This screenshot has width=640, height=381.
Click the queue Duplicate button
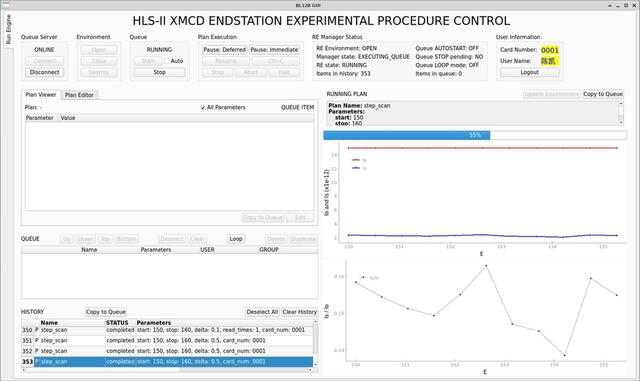(x=303, y=239)
